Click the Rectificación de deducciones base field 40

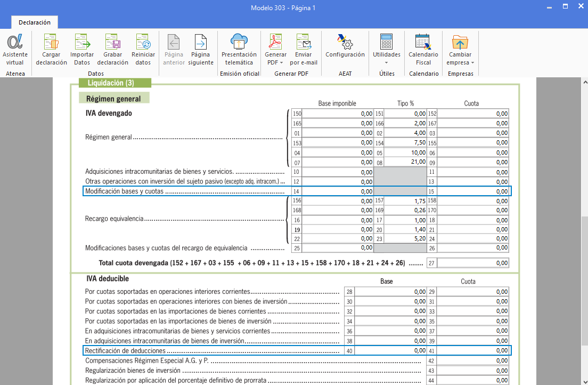tap(390, 351)
